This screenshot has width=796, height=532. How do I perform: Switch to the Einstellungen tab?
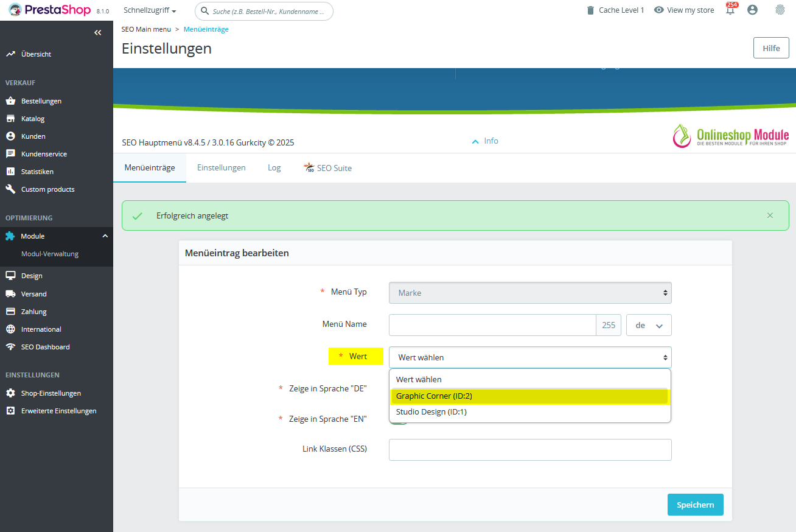point(222,168)
